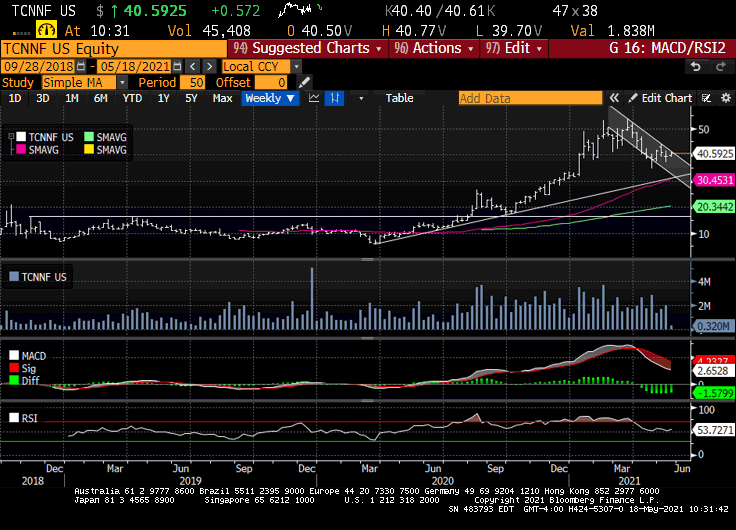Screen dimensions: 736x530
Task: Click the Vol 45,408 quote field
Action: pyautogui.click(x=209, y=31)
